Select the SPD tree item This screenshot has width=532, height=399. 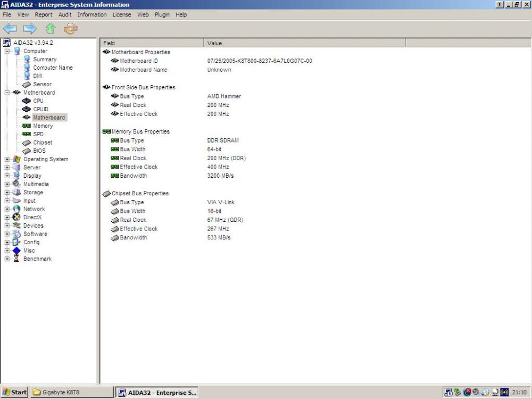38,134
